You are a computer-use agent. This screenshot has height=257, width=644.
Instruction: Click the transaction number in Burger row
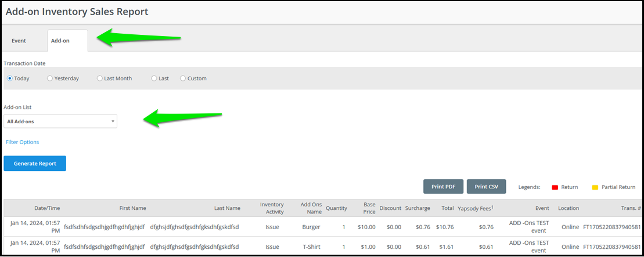(612, 227)
